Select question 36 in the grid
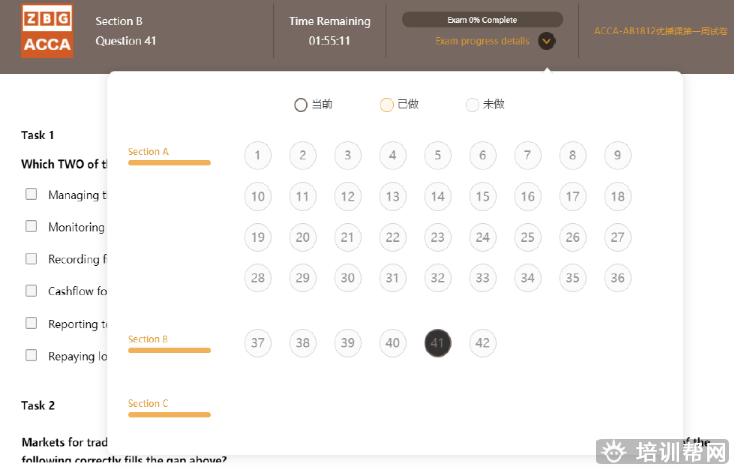The height and width of the screenshot is (469, 734). pos(618,278)
